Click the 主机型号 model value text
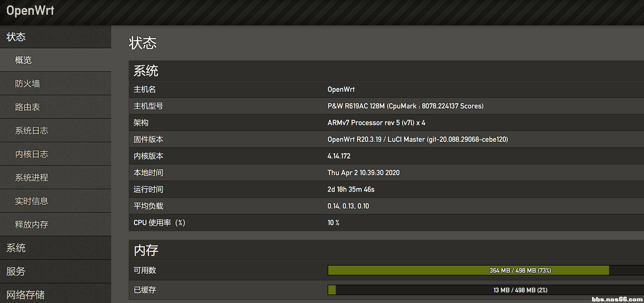Viewport: 644px width, 303px height. pos(405,106)
